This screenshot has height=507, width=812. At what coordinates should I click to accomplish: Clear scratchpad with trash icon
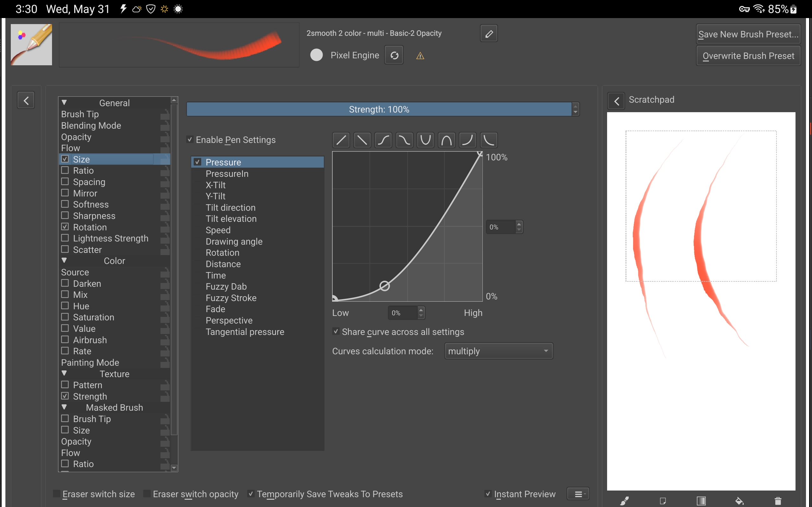[x=778, y=501]
